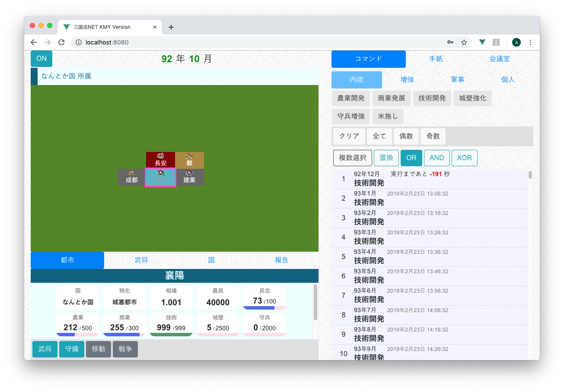Click the 移動 button
Viewport: 564px width, 392px height.
click(99, 349)
